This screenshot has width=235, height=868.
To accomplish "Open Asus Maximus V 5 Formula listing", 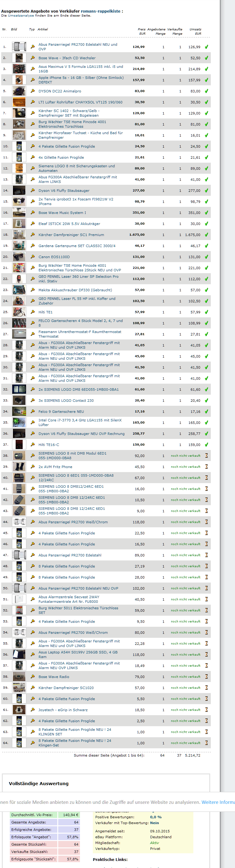I will tap(81, 69).
